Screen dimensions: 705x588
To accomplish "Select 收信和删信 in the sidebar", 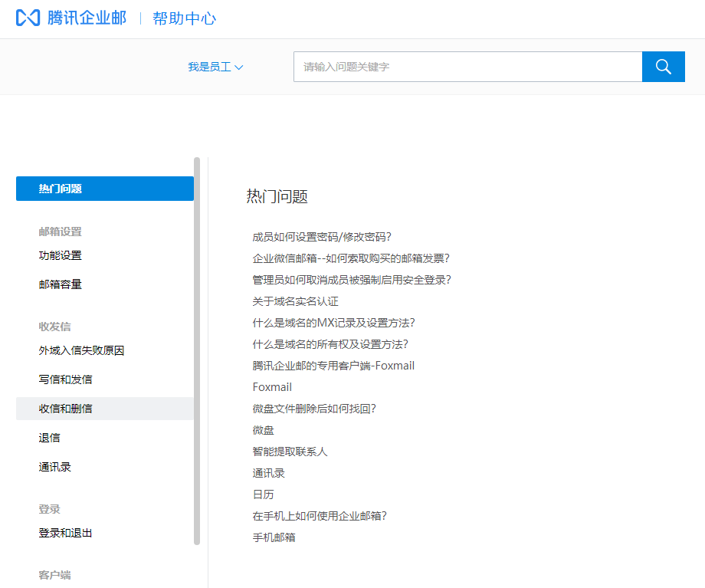I will (66, 409).
